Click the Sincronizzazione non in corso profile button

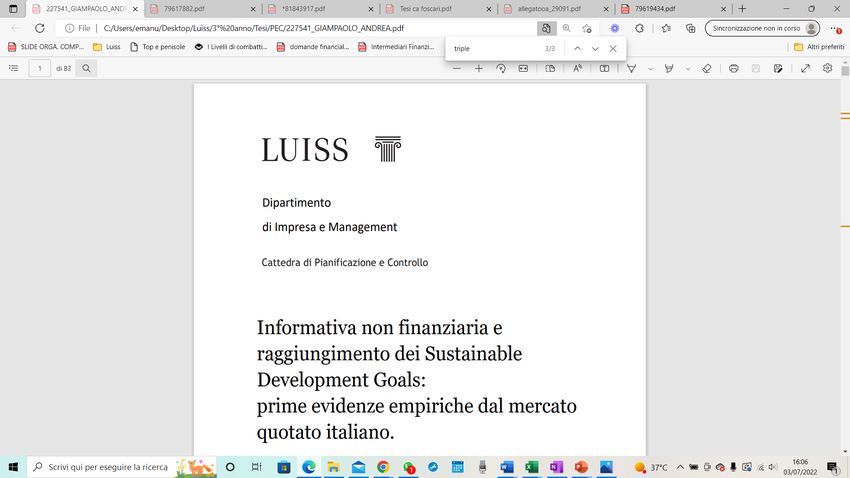pyautogui.click(x=762, y=28)
